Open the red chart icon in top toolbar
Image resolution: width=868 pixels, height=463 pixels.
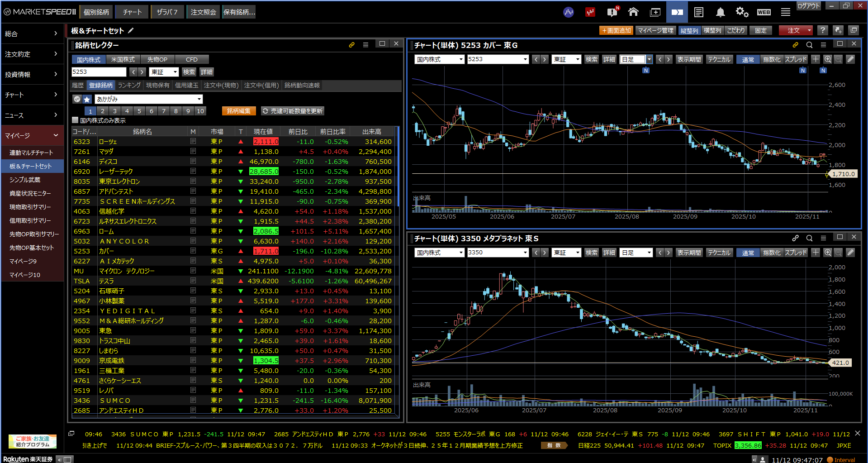[x=590, y=12]
